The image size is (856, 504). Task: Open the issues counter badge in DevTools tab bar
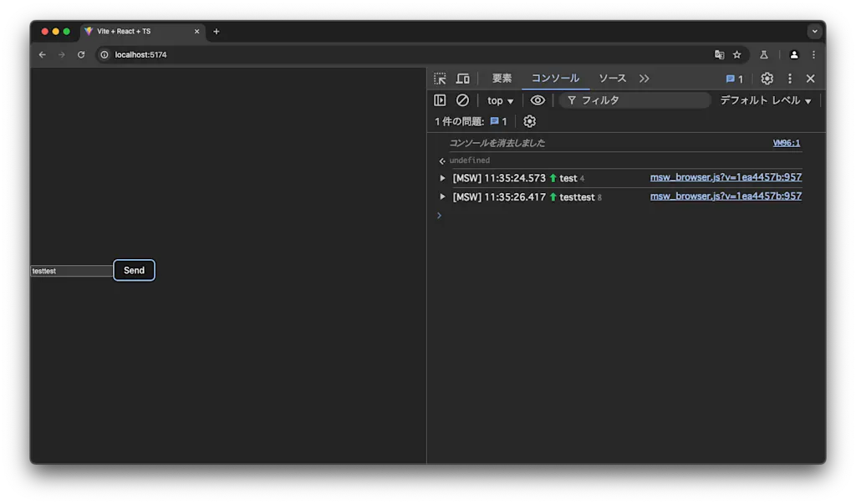click(734, 79)
